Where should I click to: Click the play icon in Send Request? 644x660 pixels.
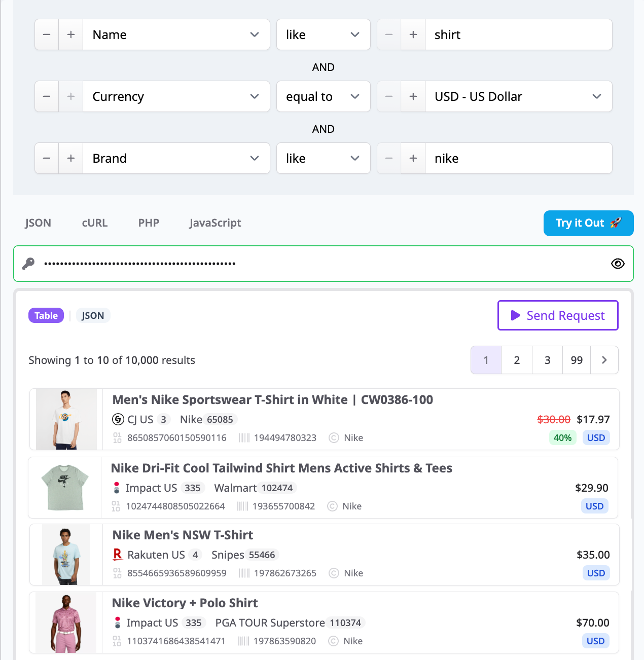[x=516, y=315]
